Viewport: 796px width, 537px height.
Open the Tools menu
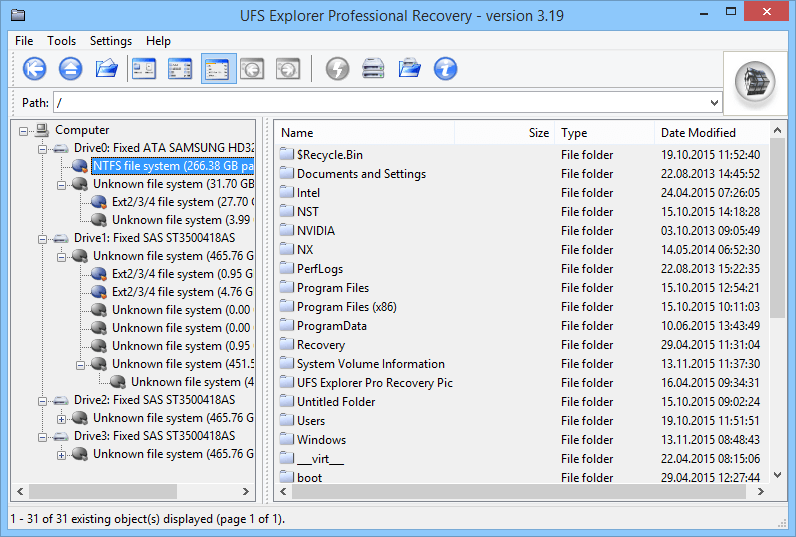61,41
